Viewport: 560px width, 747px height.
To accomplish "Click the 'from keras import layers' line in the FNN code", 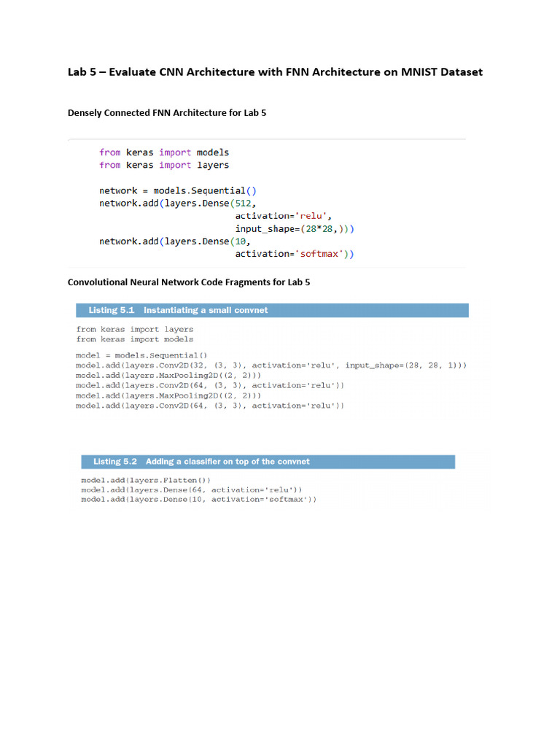I will pos(164,165).
